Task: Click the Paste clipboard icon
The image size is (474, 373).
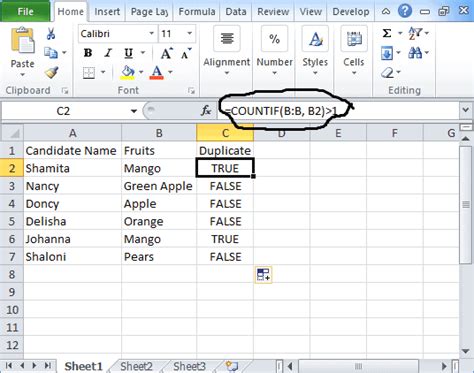Action: 22,41
